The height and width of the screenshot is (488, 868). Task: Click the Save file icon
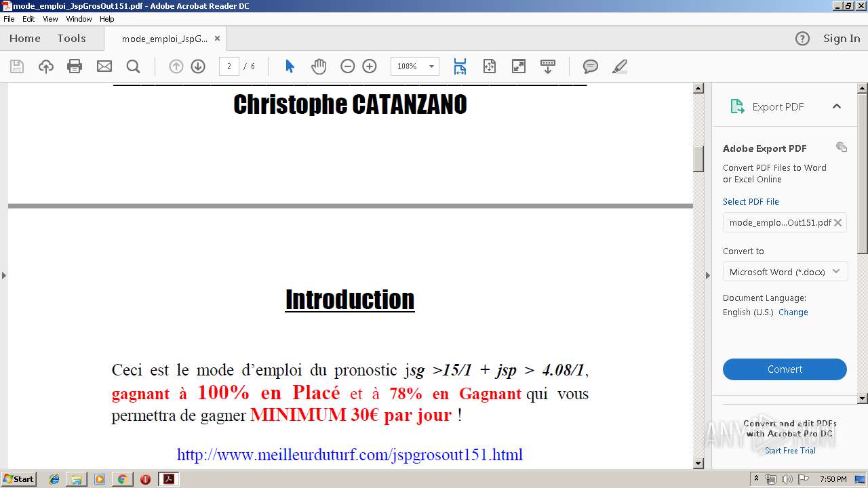click(x=17, y=66)
